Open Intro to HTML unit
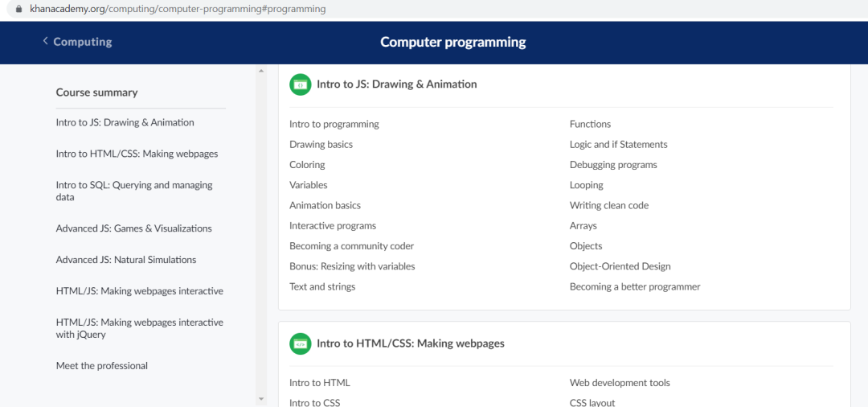Viewport: 868px width, 407px height. pyautogui.click(x=319, y=383)
